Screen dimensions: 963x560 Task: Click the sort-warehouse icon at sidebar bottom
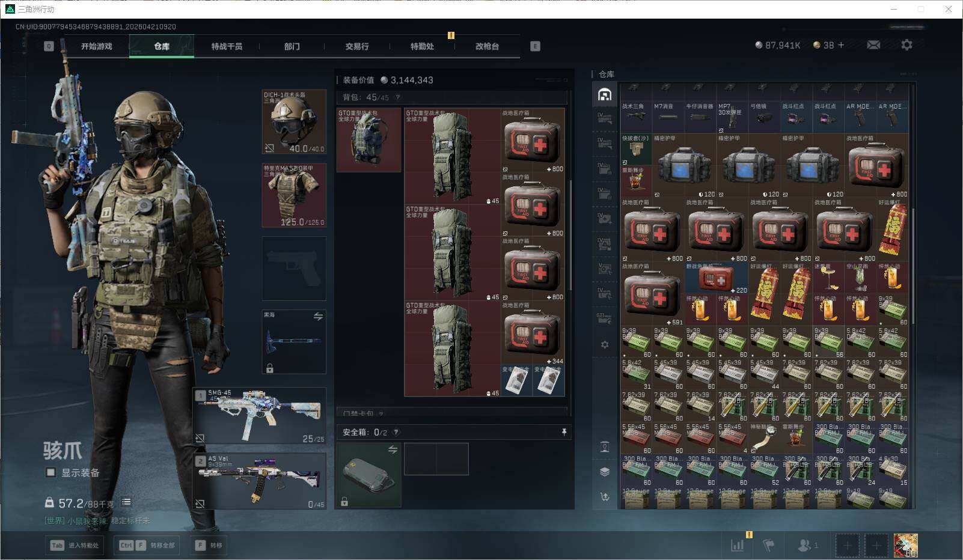click(x=605, y=496)
